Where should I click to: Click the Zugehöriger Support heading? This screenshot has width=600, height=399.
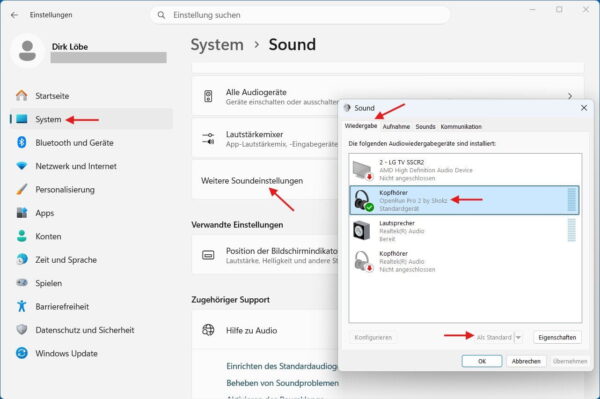pos(230,300)
